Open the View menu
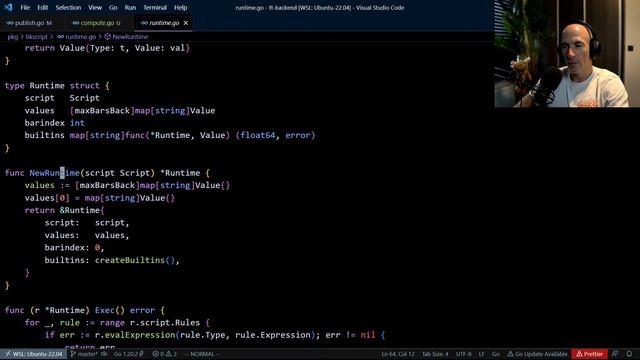Screen dimensions: 640x360 click(95, 7)
